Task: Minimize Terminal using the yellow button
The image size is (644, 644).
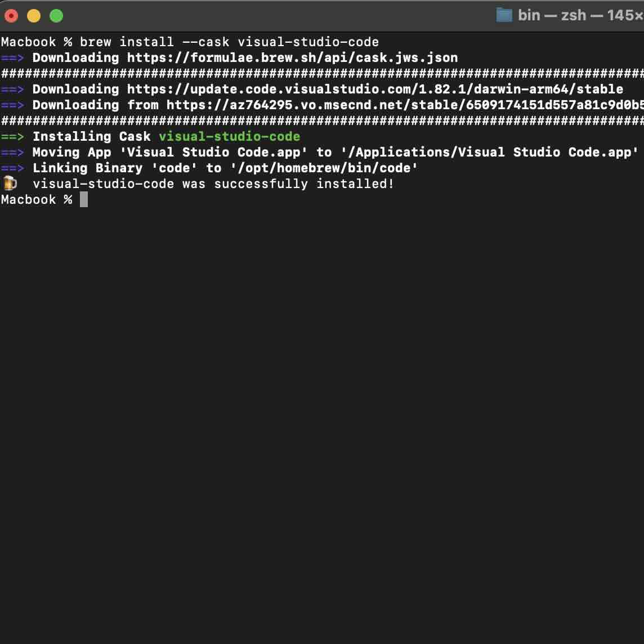Action: [34, 16]
